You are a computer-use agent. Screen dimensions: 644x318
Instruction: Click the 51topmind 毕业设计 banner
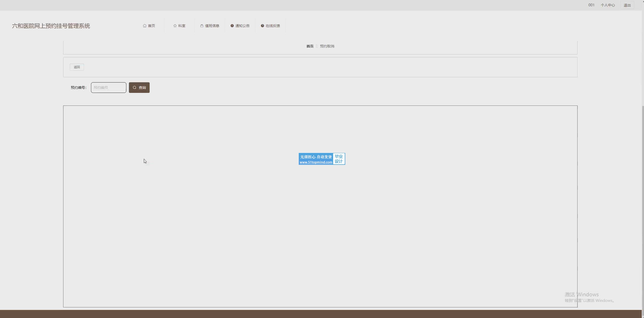pyautogui.click(x=322, y=159)
